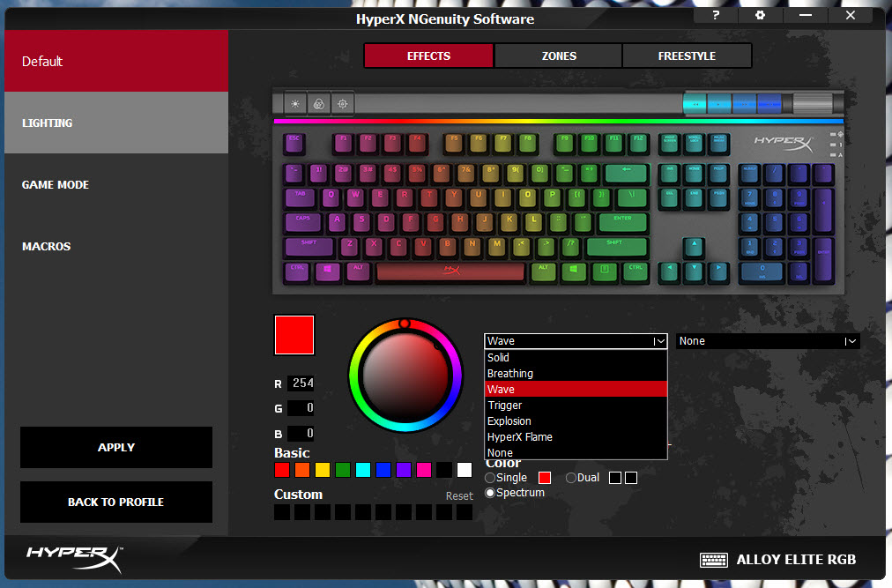Viewport: 892px width, 588px height.
Task: Choose Solid from effect list
Action: tap(576, 357)
